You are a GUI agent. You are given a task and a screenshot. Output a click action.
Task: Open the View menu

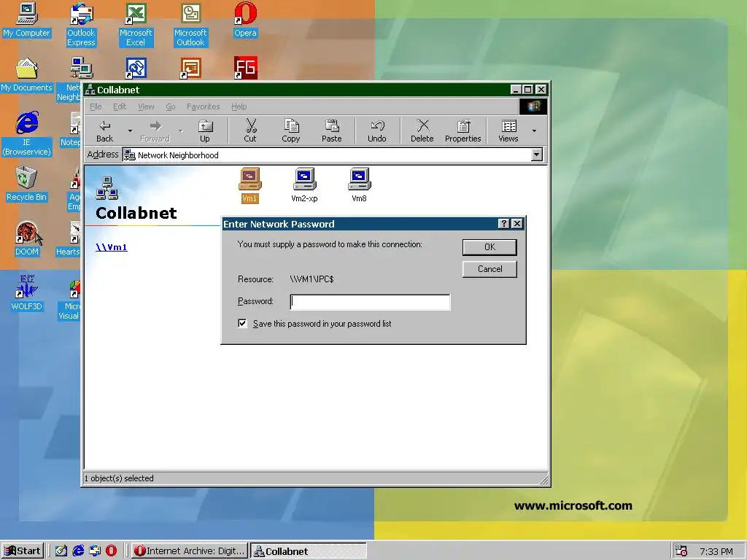(146, 106)
